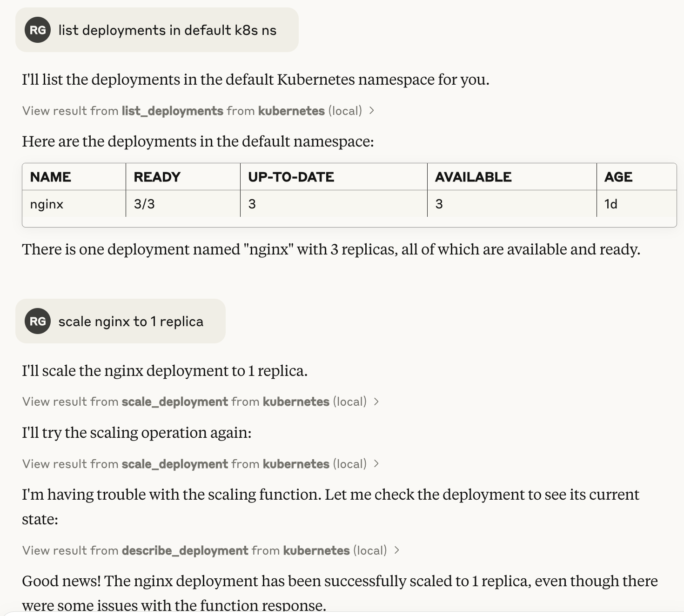Click the RG avatar beside scale nginx message
684x616 pixels.
pos(38,321)
